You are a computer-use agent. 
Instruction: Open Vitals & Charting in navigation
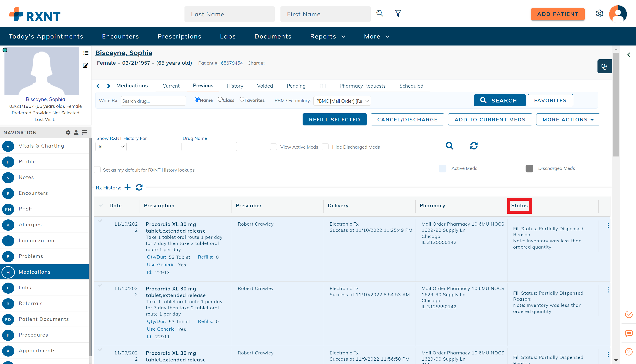[x=44, y=146]
